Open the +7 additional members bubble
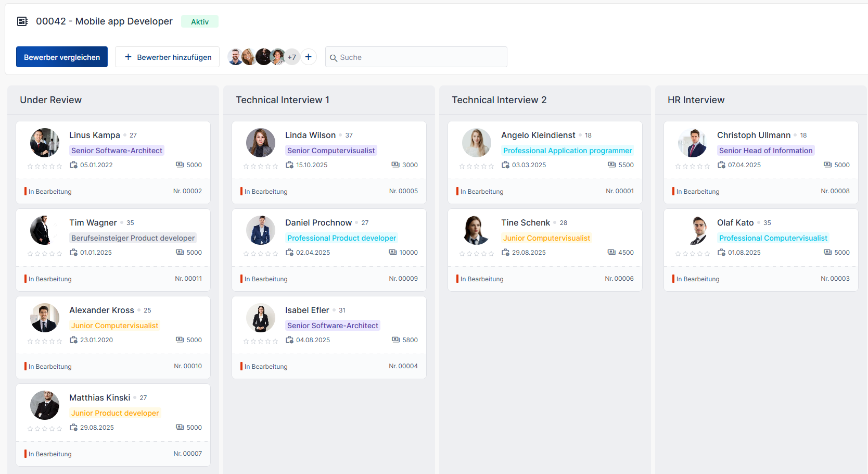Screen dimensions: 868x474 [x=291, y=57]
